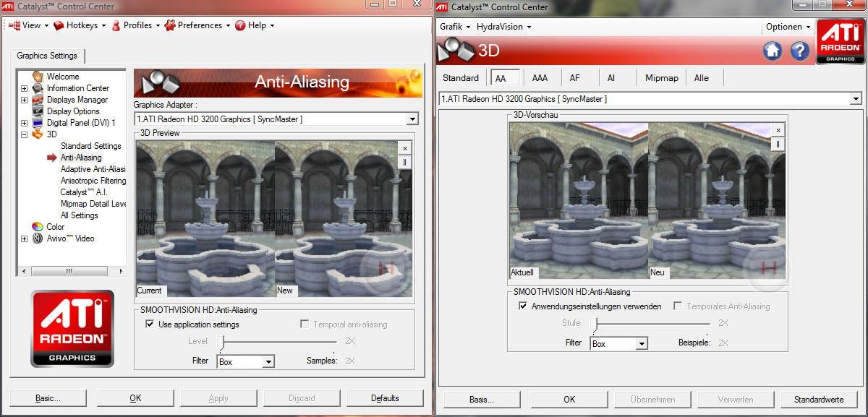Switch to the AI tab

tap(611, 78)
